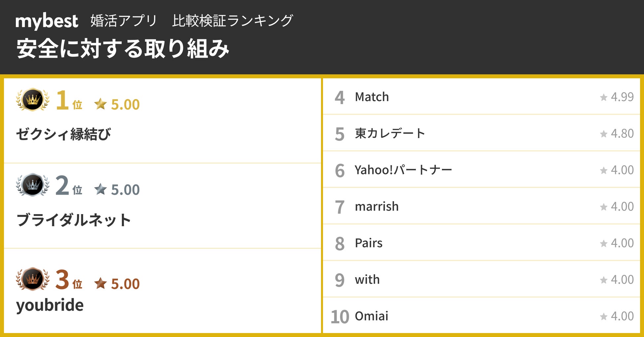Open ゼクシィ縁結び app name
The image size is (644, 337).
click(63, 134)
